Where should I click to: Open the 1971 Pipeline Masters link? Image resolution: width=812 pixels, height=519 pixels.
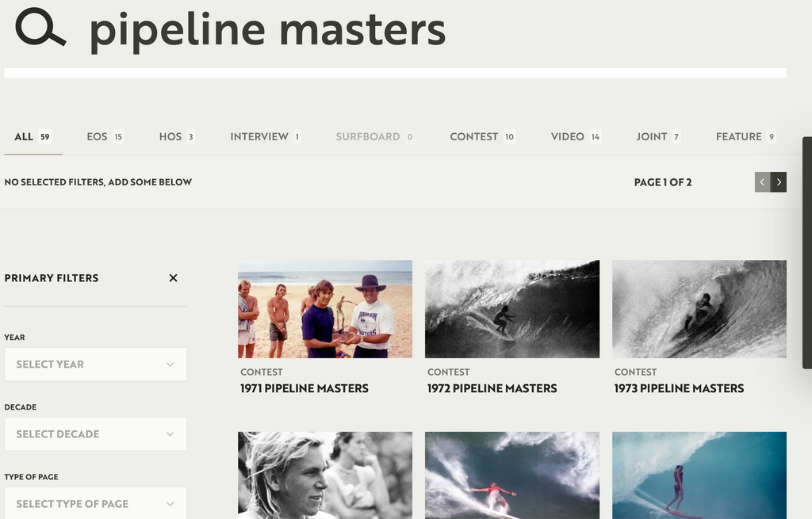[304, 388]
